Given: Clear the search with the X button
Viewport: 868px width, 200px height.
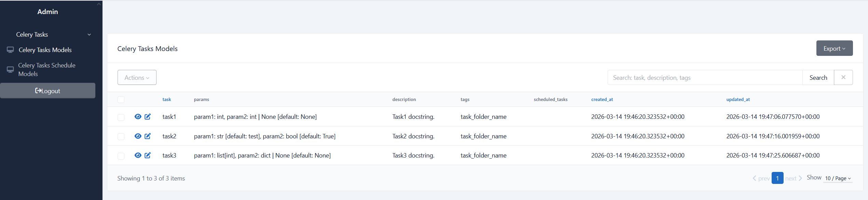Looking at the screenshot, I should pos(843,77).
